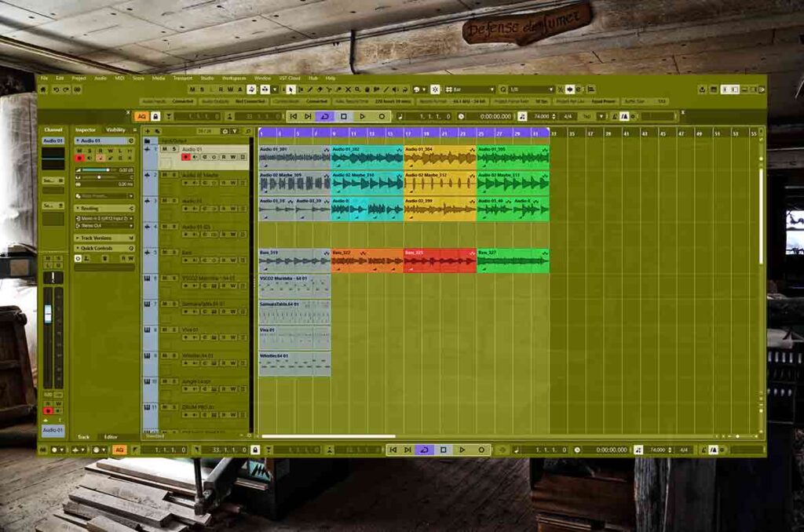The width and height of the screenshot is (804, 532).
Task: Open the Transport menu
Action: click(182, 78)
